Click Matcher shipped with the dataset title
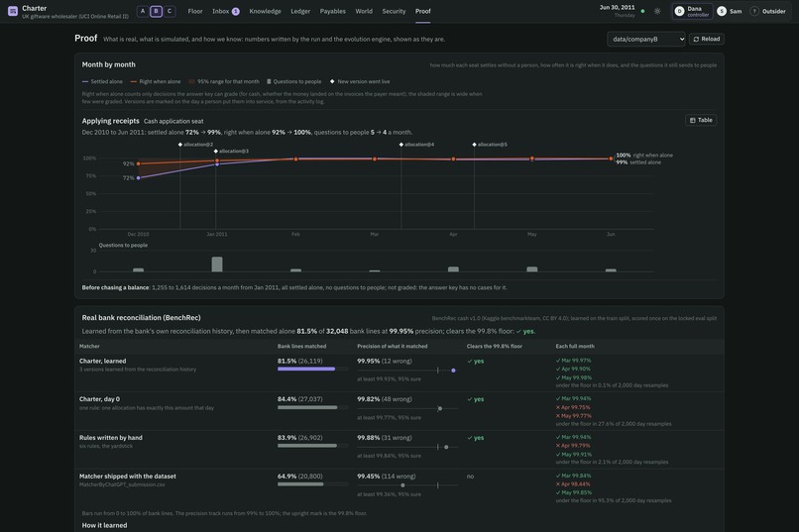Viewport: 799px width, 532px height. [128, 477]
